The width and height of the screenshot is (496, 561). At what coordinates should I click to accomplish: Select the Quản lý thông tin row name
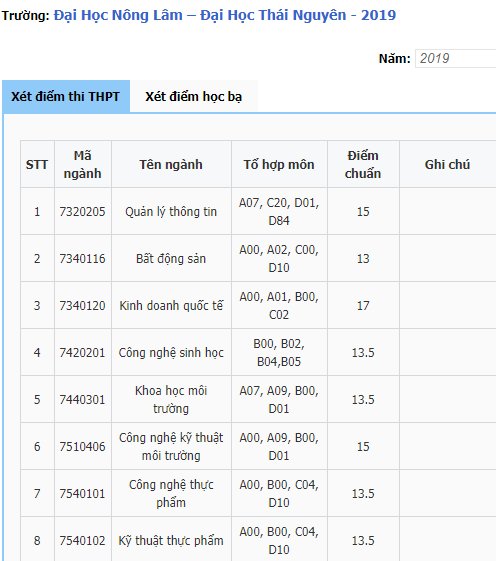[171, 211]
